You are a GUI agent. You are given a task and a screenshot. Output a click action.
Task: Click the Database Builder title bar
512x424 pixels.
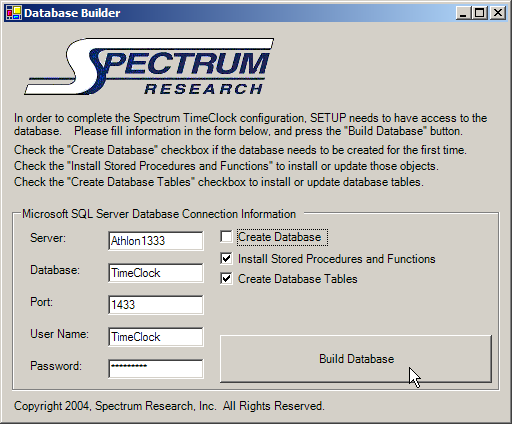(233, 13)
